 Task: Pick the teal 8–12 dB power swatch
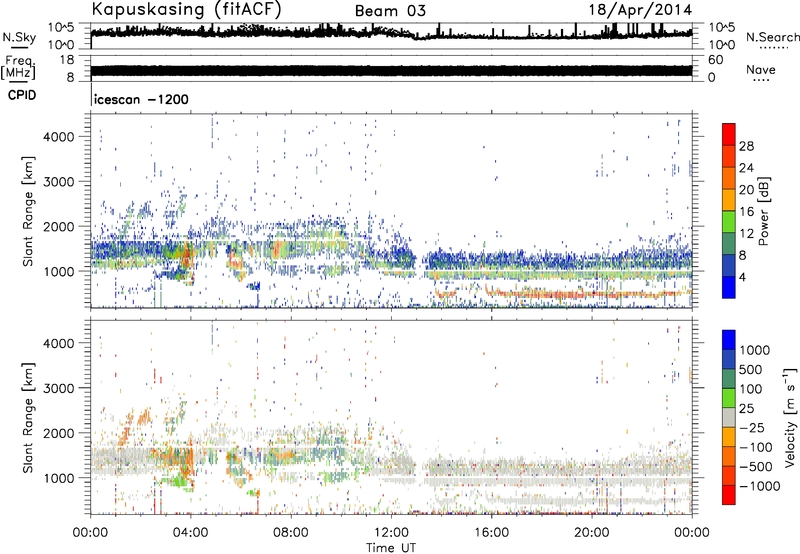(729, 244)
